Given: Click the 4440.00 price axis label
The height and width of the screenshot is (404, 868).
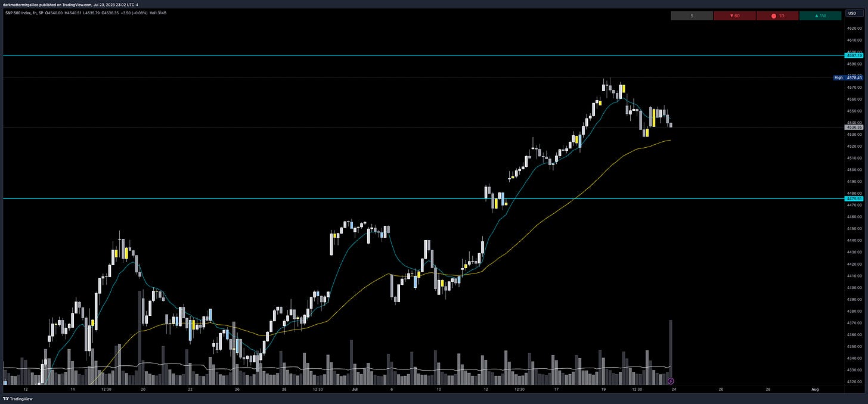Looking at the screenshot, I should [854, 240].
